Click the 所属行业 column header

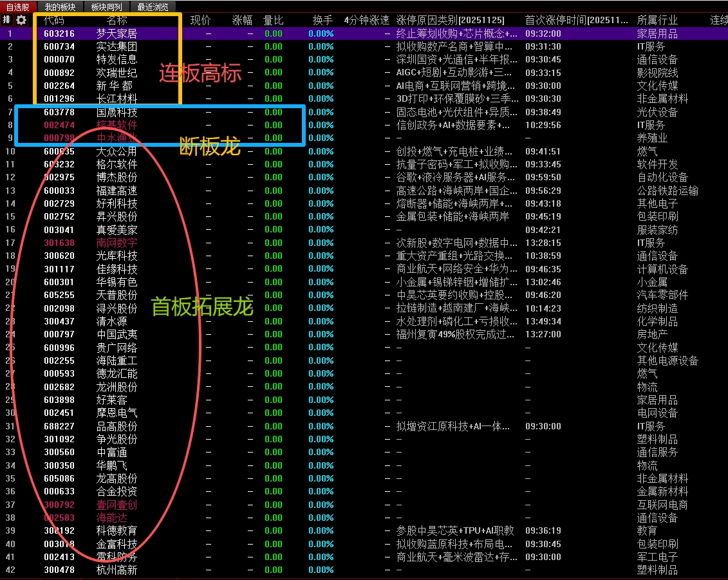point(657,21)
